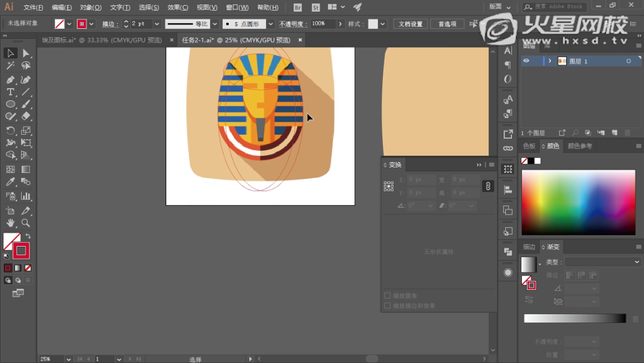Click the 文档设置 button
This screenshot has width=644, height=363.
pos(411,24)
